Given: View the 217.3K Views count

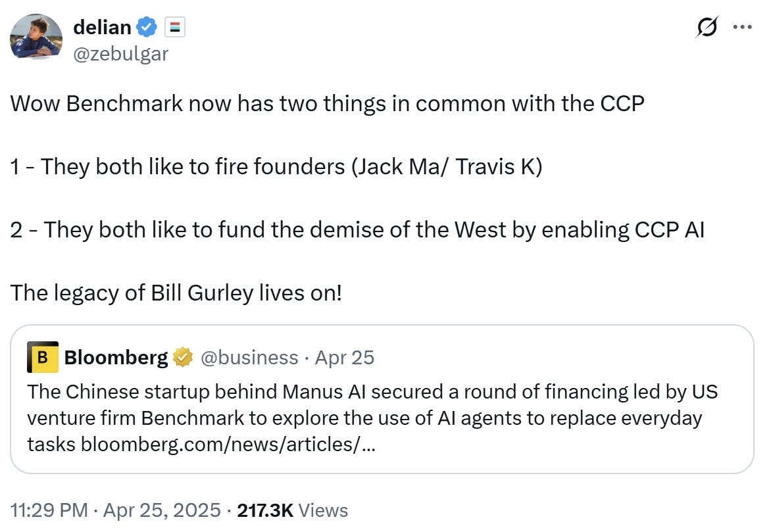Looking at the screenshot, I should pos(292,510).
